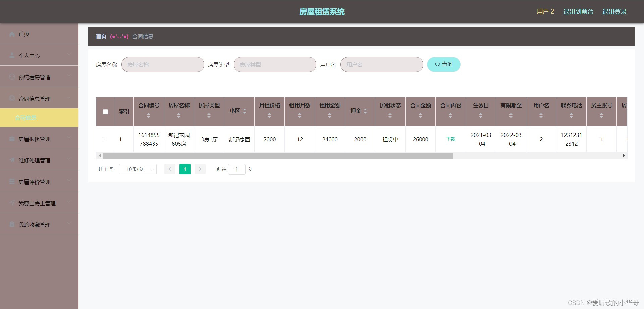
Task: Click the 26000 contract amount cell
Action: click(421, 139)
